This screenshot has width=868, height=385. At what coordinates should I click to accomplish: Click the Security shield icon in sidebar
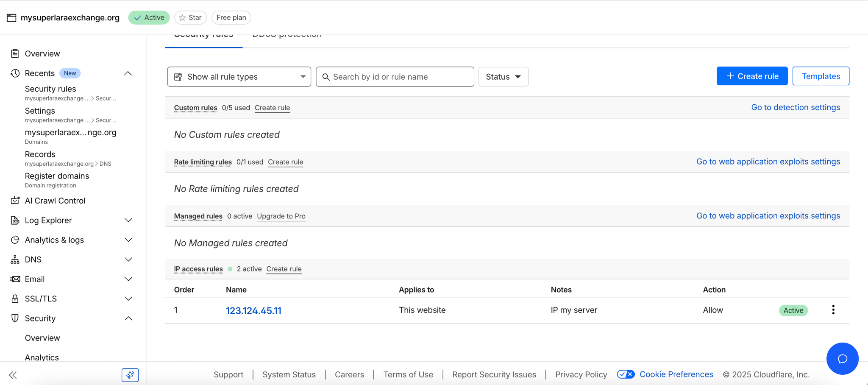pyautogui.click(x=15, y=318)
